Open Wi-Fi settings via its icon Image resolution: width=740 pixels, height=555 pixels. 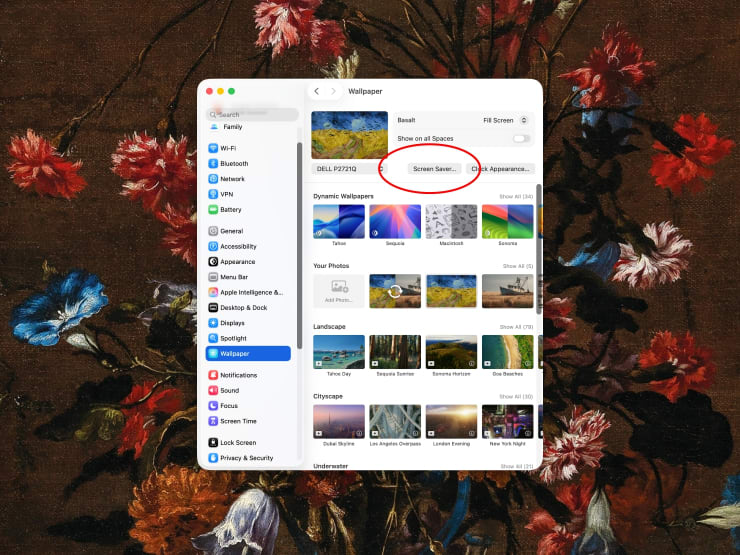(213, 148)
